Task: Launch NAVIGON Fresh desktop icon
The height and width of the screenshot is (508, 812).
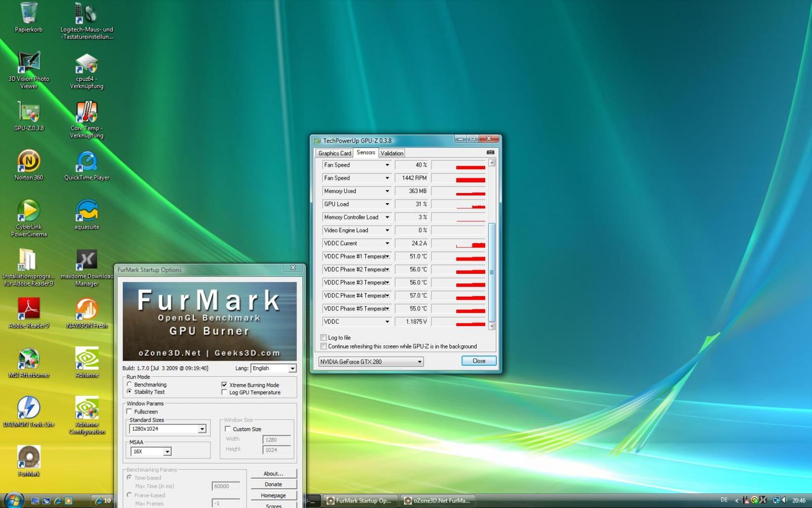Action: (86, 308)
